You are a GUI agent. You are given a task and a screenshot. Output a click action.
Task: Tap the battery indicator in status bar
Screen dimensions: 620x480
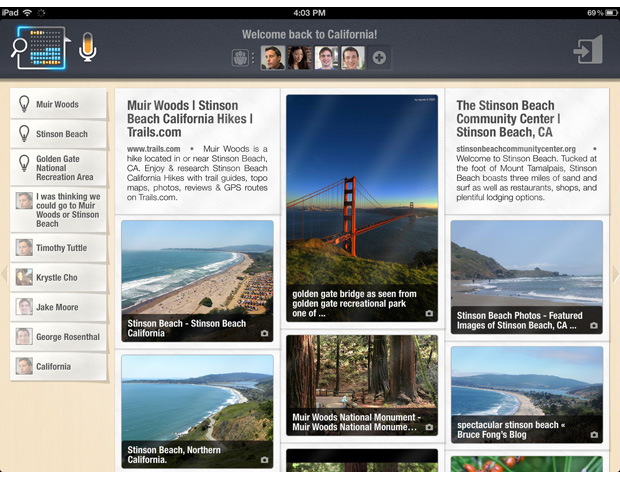coord(612,13)
